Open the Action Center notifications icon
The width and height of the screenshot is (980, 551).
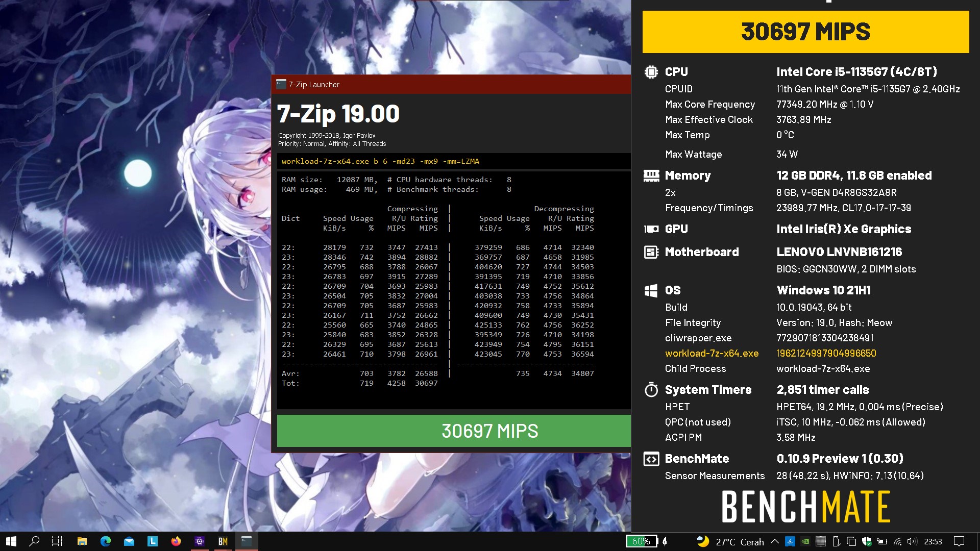point(959,541)
